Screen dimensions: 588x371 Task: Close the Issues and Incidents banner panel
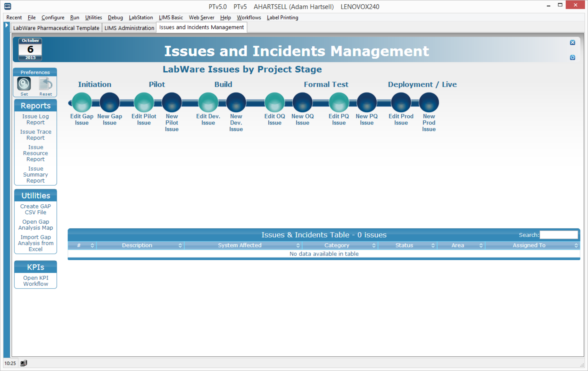click(x=572, y=43)
